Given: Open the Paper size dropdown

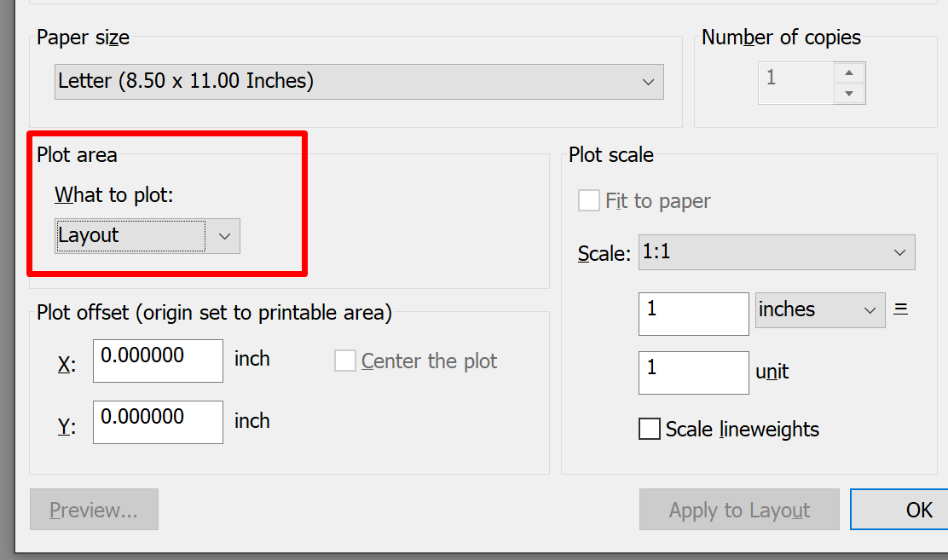Looking at the screenshot, I should pyautogui.click(x=648, y=82).
